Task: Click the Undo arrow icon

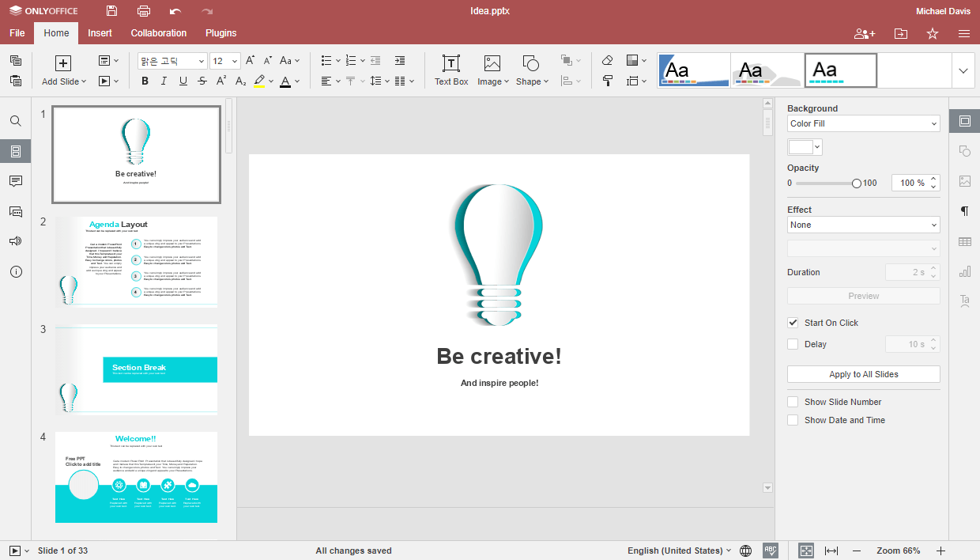Action: coord(175,11)
